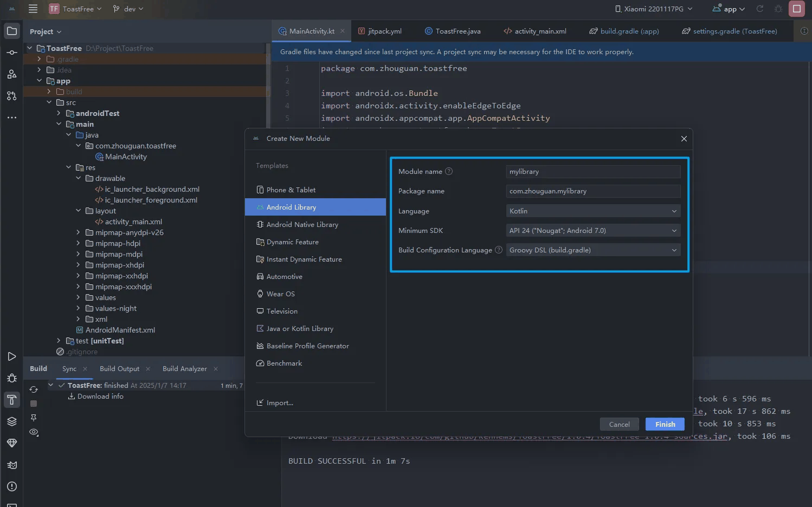The height and width of the screenshot is (507, 812).
Task: Show more tool windows ellipsis icon
Action: (12, 118)
